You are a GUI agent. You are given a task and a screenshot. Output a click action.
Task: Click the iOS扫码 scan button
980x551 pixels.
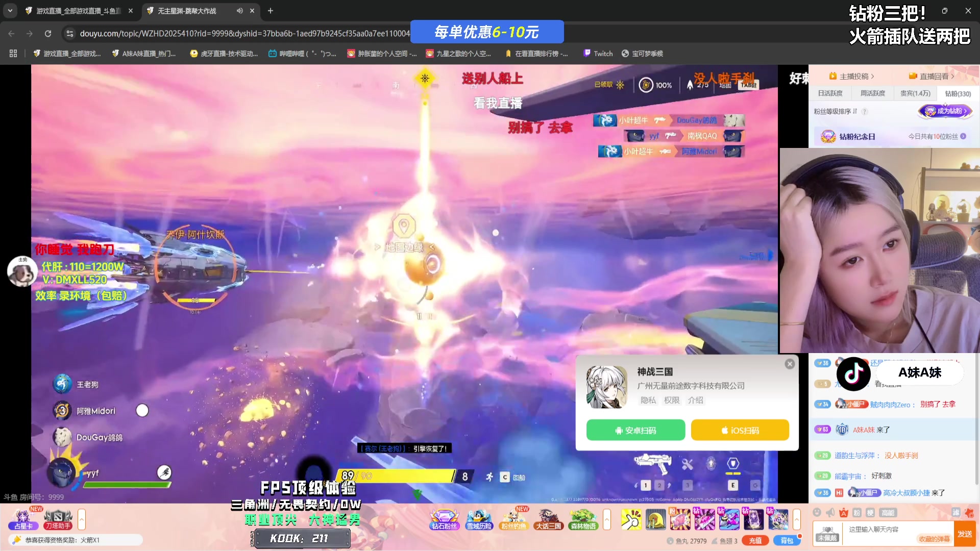click(740, 430)
